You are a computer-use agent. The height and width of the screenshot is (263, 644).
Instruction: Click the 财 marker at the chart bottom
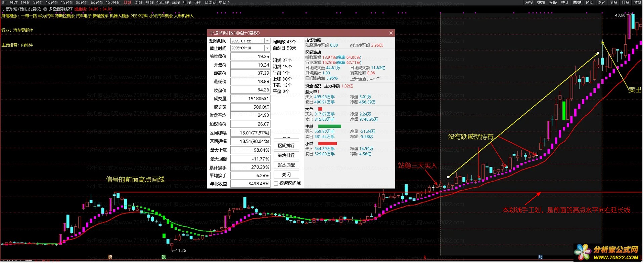point(540,257)
